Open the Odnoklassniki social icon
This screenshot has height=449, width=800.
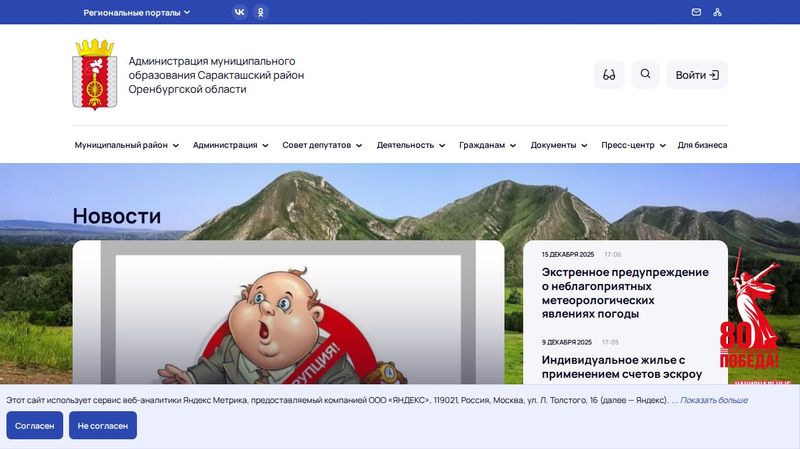click(x=261, y=12)
